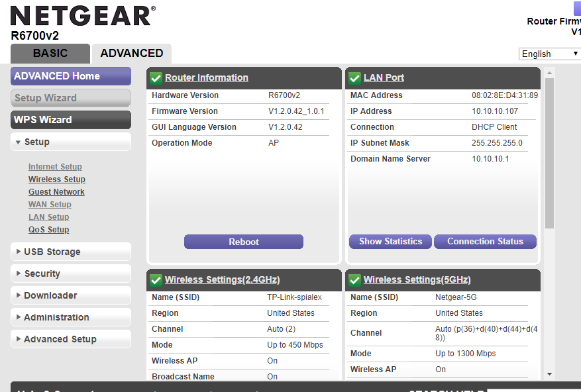
Task: Open the English language dropdown
Action: pyautogui.click(x=549, y=53)
